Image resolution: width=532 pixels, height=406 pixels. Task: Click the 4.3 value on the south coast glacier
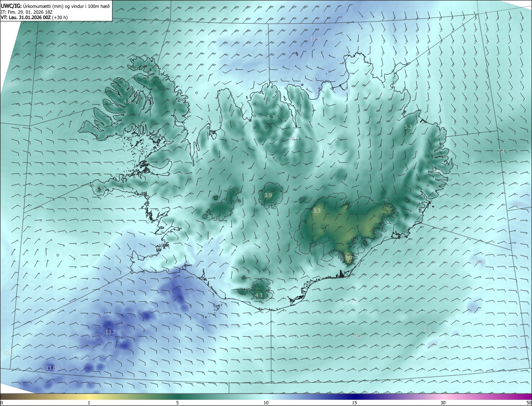click(x=259, y=295)
